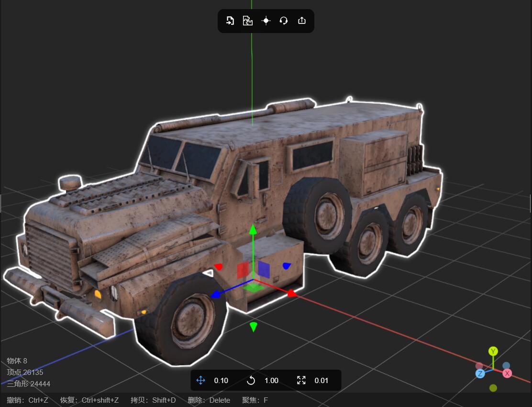Click the negative X dark red dot in gizmo

point(479,366)
